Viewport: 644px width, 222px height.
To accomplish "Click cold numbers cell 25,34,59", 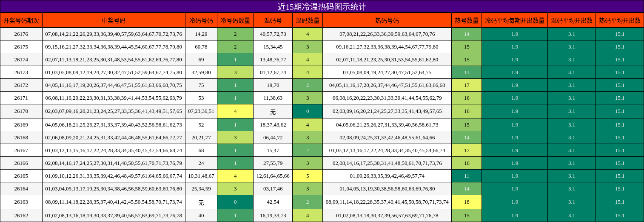I will click(201, 189).
